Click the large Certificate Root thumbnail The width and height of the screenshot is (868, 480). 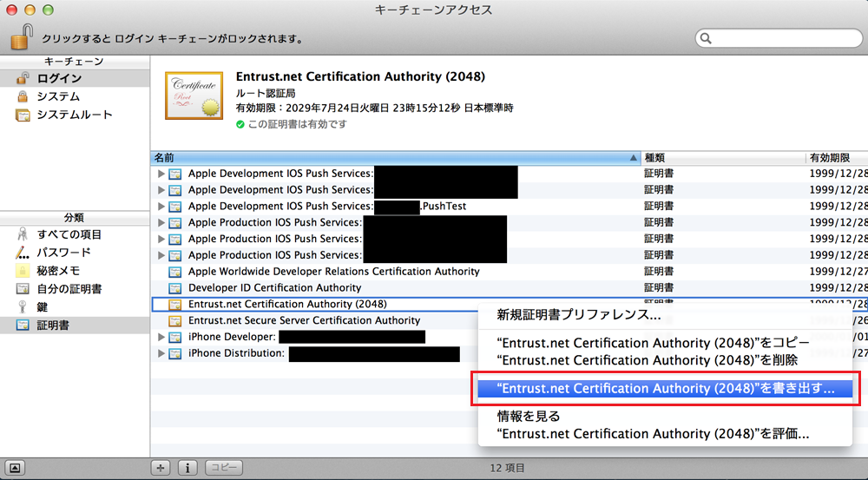tap(194, 95)
